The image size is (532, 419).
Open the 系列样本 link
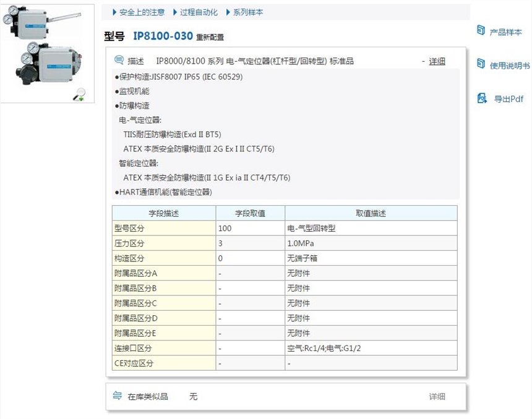pyautogui.click(x=248, y=12)
